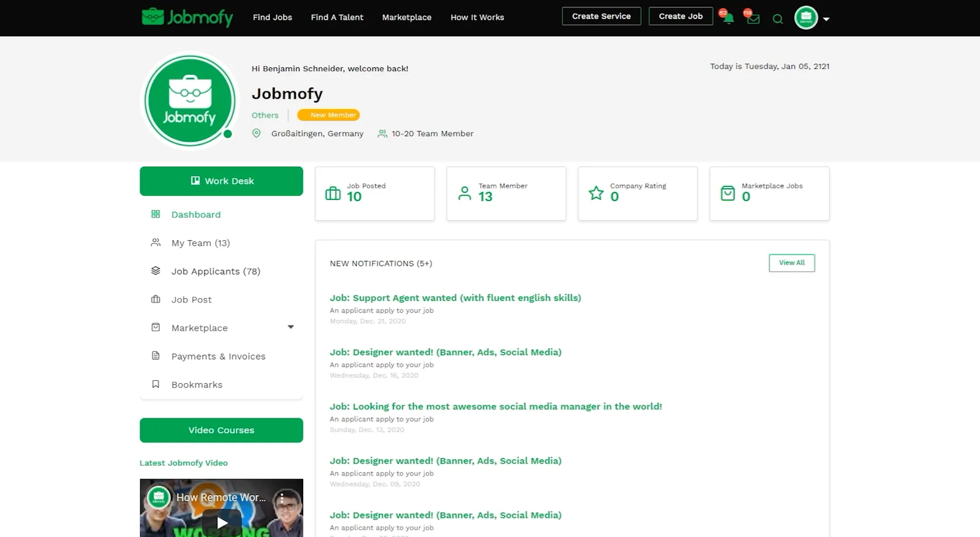Click the 10-20 Team Member text

point(432,134)
